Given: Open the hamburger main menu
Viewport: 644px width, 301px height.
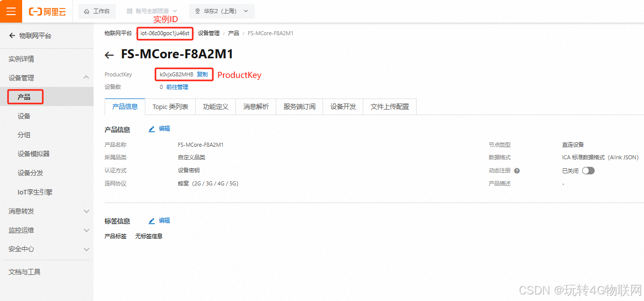Looking at the screenshot, I should 11,11.
